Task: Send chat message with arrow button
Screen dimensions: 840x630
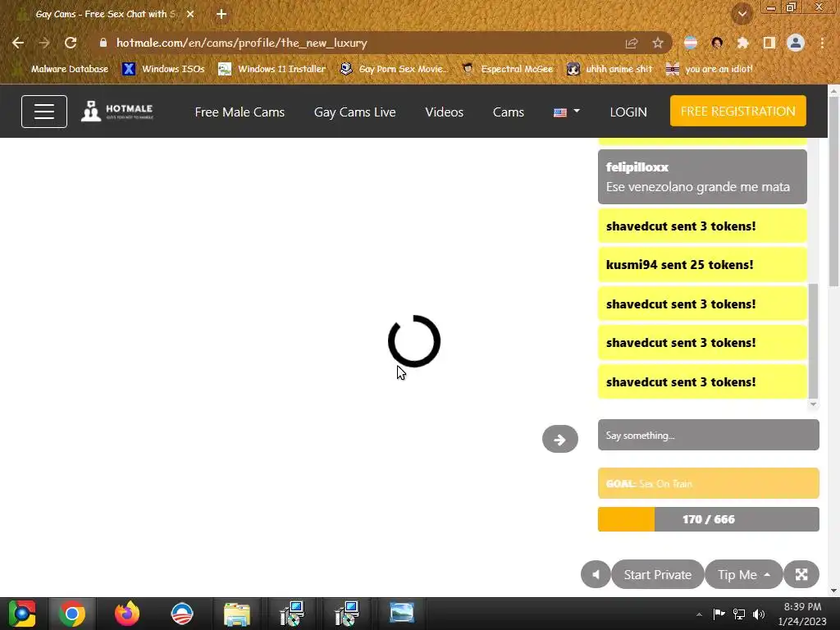Action: 559,440
